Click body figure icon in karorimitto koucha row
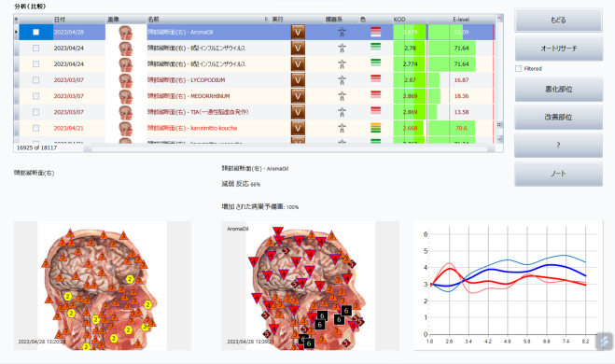Screen dimensions: 615x364 [x=342, y=128]
